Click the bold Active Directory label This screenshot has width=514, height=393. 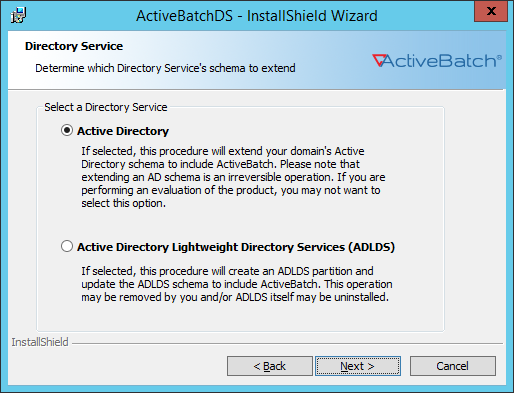tap(123, 131)
